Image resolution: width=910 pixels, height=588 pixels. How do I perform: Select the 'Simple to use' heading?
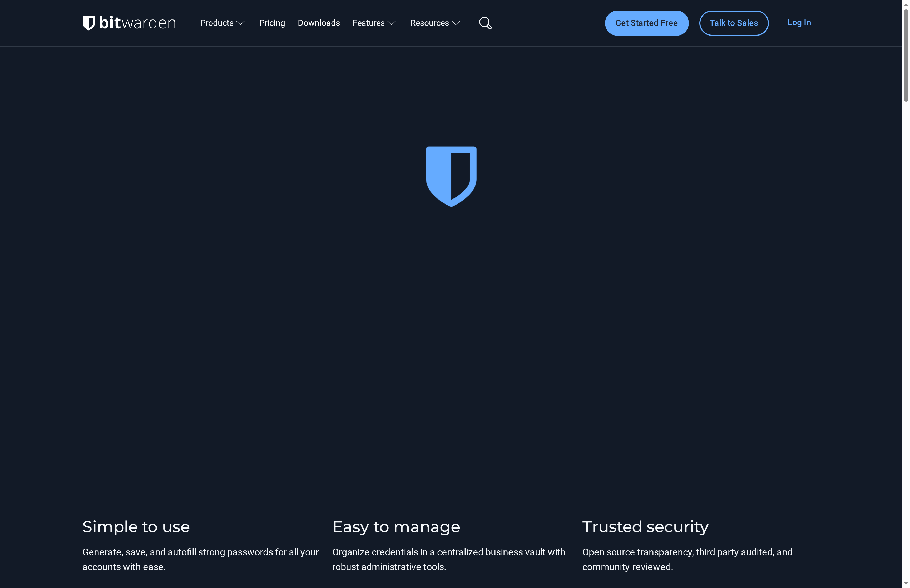[x=136, y=527]
